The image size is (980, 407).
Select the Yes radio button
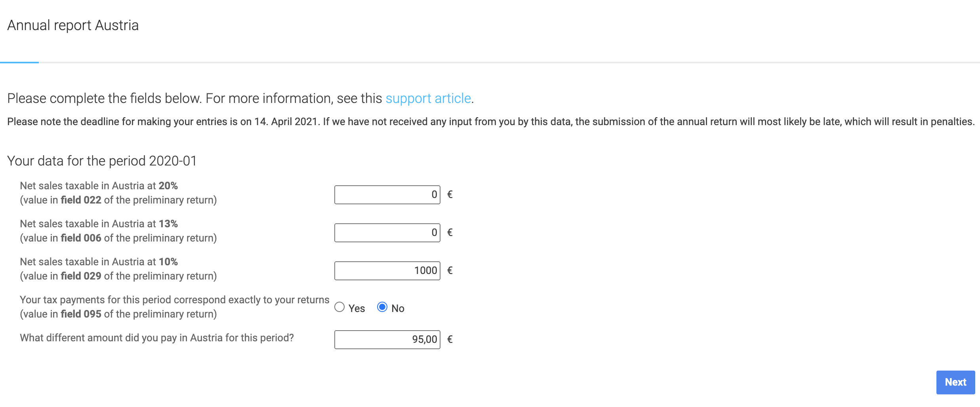click(x=339, y=307)
